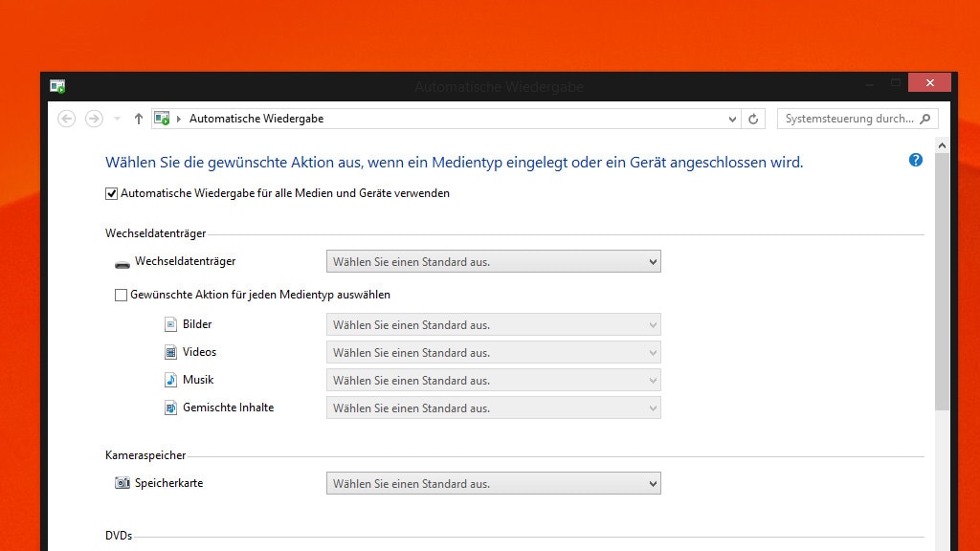
Task: Open the Speicherkarte default action dropdown
Action: 493,483
